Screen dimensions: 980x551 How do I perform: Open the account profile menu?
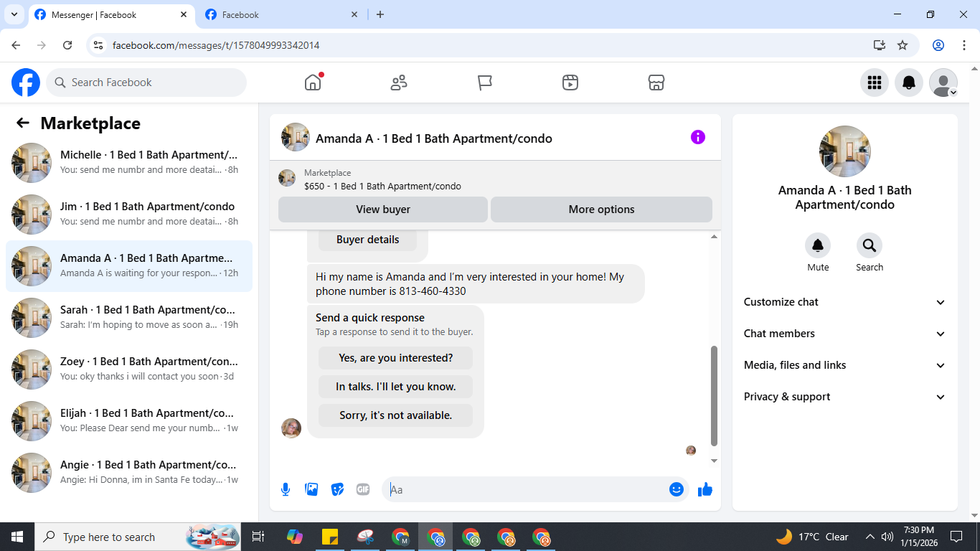tap(943, 83)
